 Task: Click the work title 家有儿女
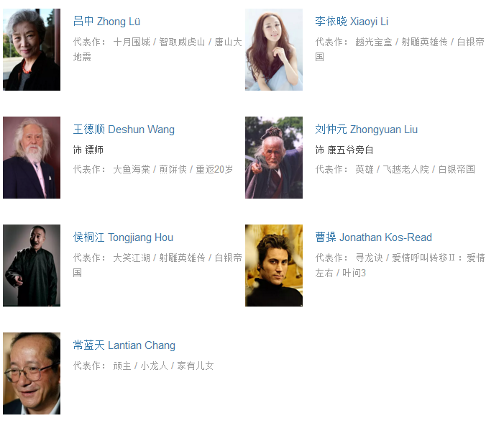click(x=196, y=366)
